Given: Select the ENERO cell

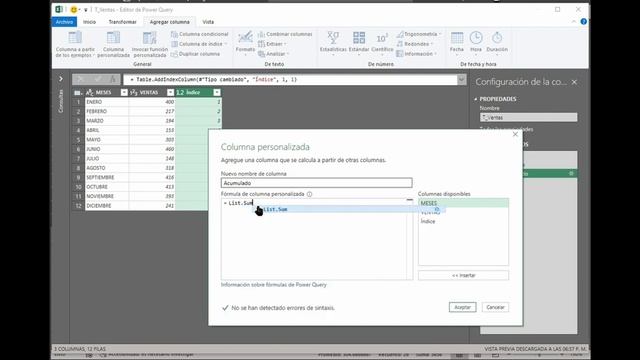Looking at the screenshot, I should 107,102.
